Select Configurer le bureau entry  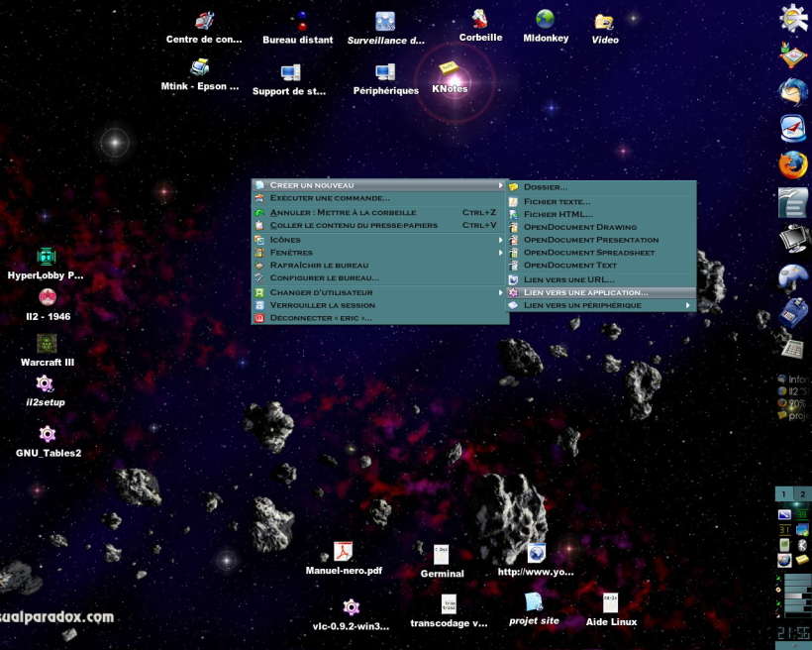point(380,277)
